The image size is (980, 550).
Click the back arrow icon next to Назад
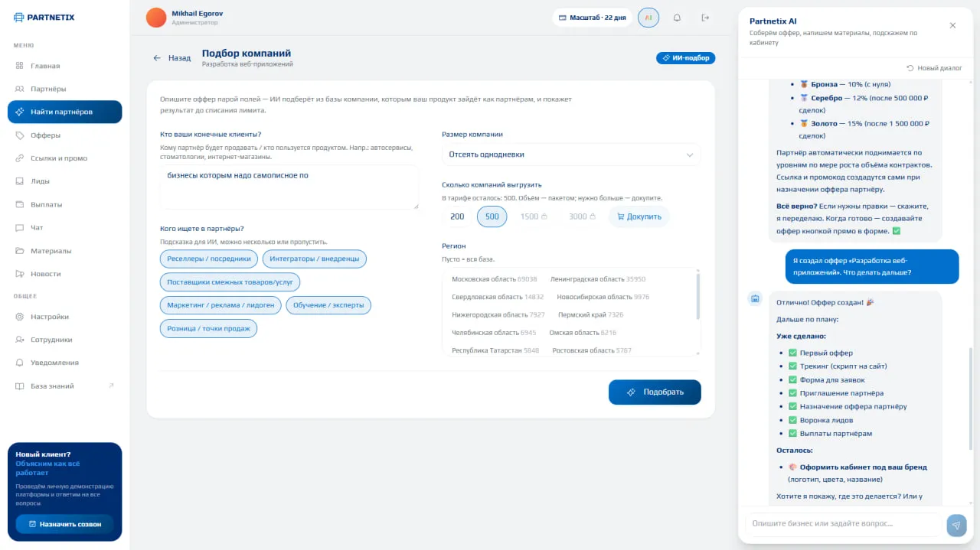pyautogui.click(x=157, y=58)
